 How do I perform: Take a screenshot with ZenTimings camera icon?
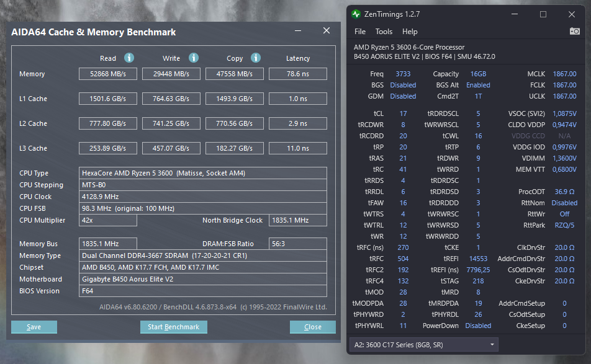pos(574,31)
